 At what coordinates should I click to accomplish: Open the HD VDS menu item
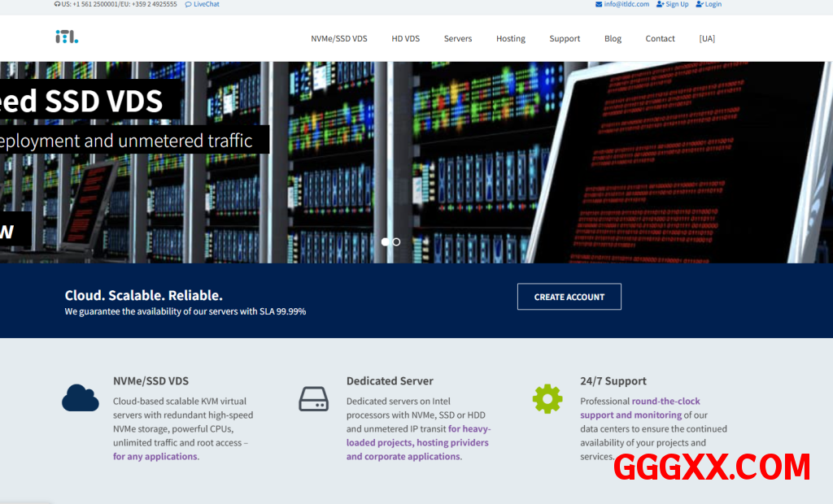tap(405, 38)
